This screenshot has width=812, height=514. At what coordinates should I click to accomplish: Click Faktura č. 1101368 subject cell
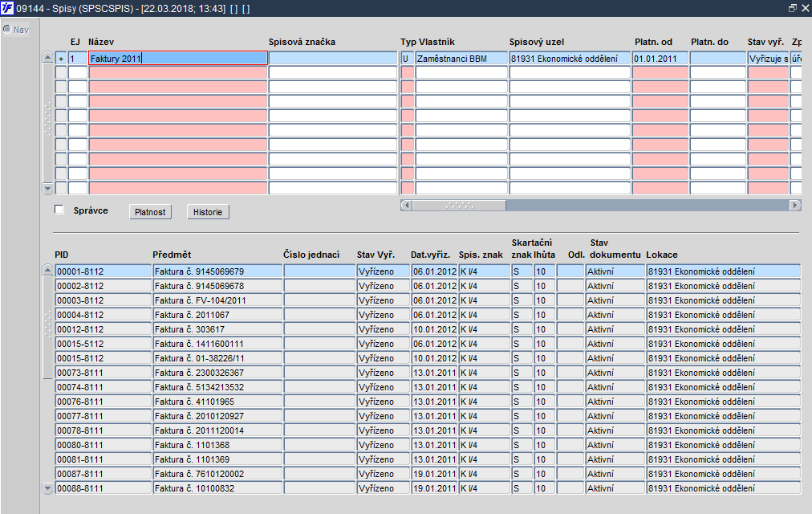217,445
